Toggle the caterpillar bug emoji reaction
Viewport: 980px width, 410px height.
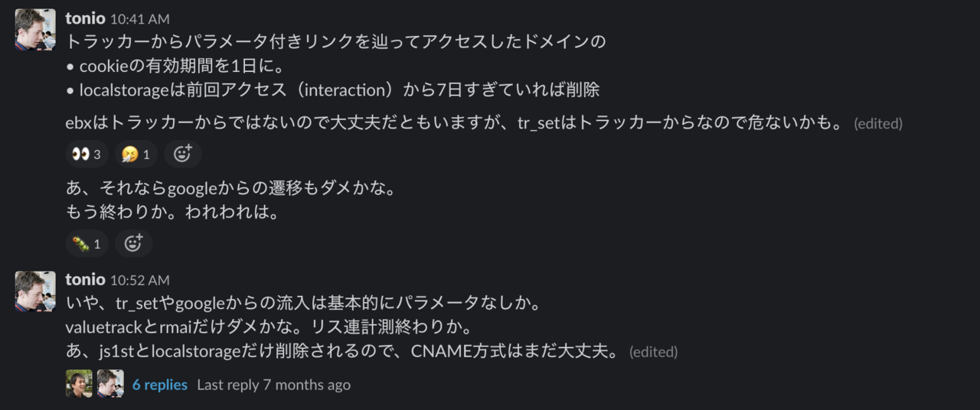87,244
